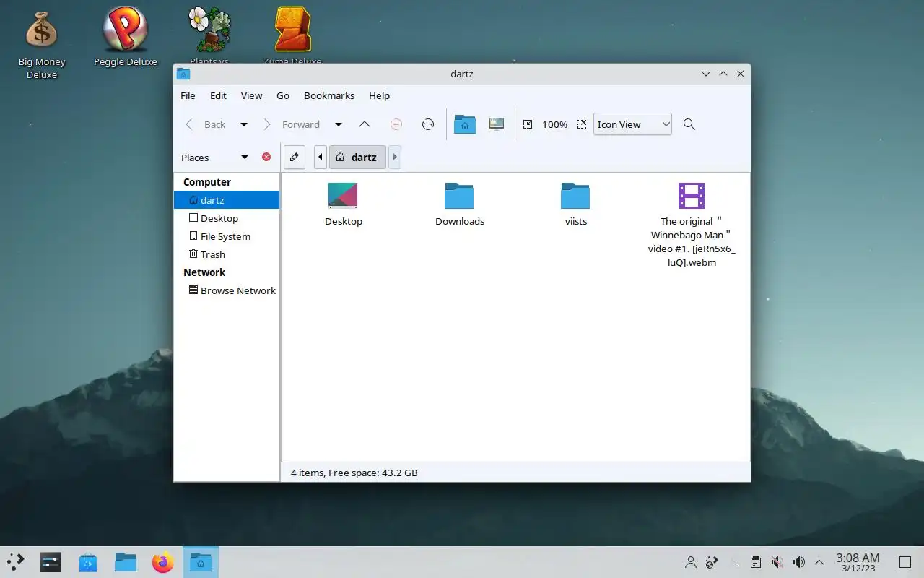Click the Show Desktop button in the taskbar corner
This screenshot has width=924, height=578.
(905, 562)
